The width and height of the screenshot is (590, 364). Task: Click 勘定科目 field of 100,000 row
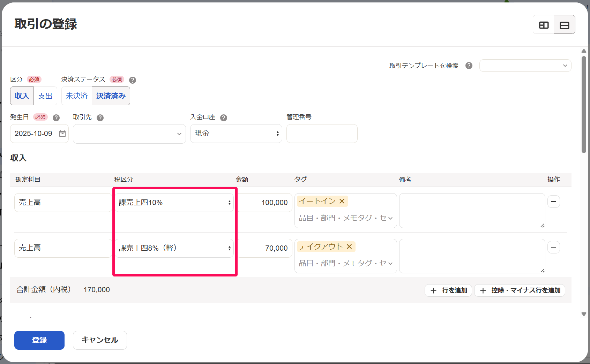63,203
